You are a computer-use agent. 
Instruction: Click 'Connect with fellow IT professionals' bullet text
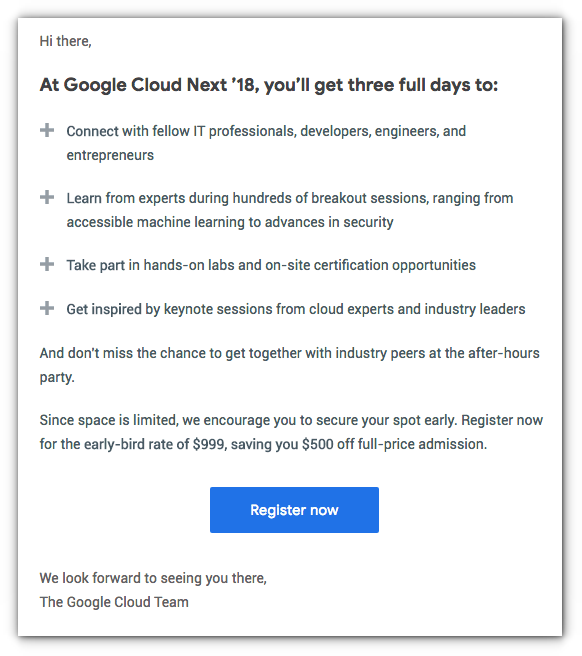click(x=266, y=131)
